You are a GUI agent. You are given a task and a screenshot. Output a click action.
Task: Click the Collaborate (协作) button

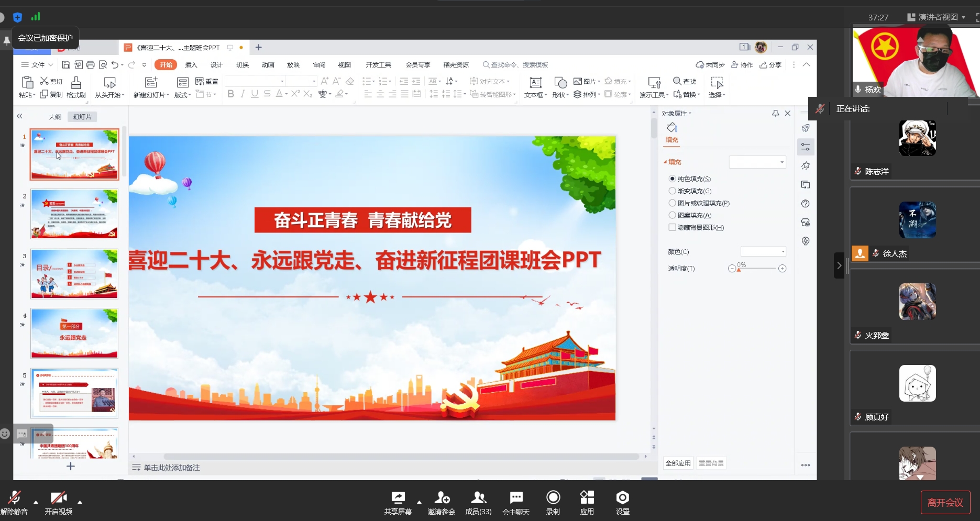(742, 65)
